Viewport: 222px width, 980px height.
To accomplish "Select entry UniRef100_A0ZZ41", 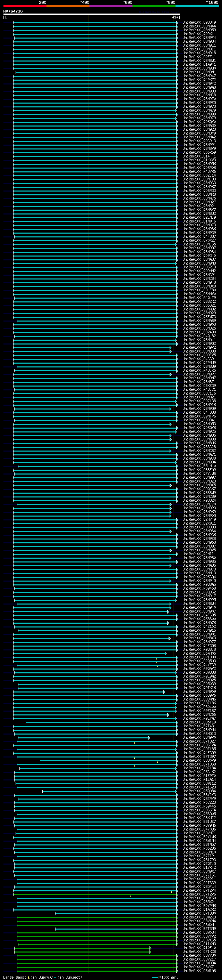I will click(x=199, y=57).
